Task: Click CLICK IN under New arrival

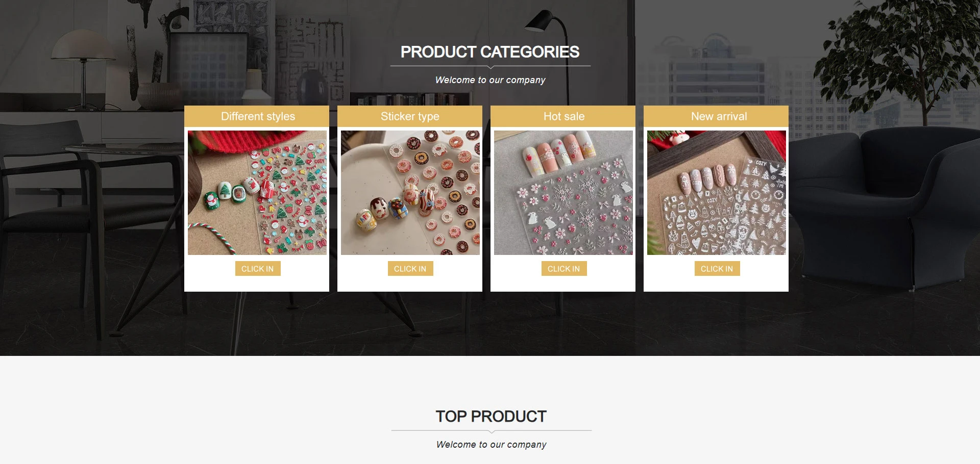Action: pos(717,269)
